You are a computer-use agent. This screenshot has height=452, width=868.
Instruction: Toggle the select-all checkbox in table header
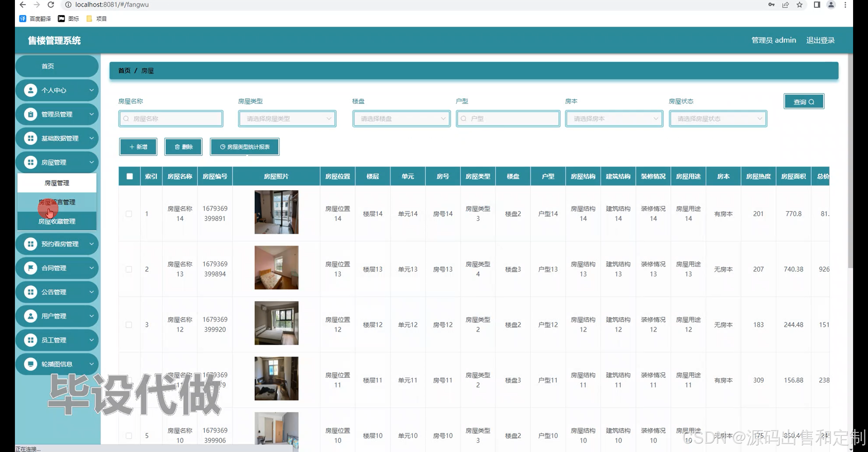tap(130, 176)
